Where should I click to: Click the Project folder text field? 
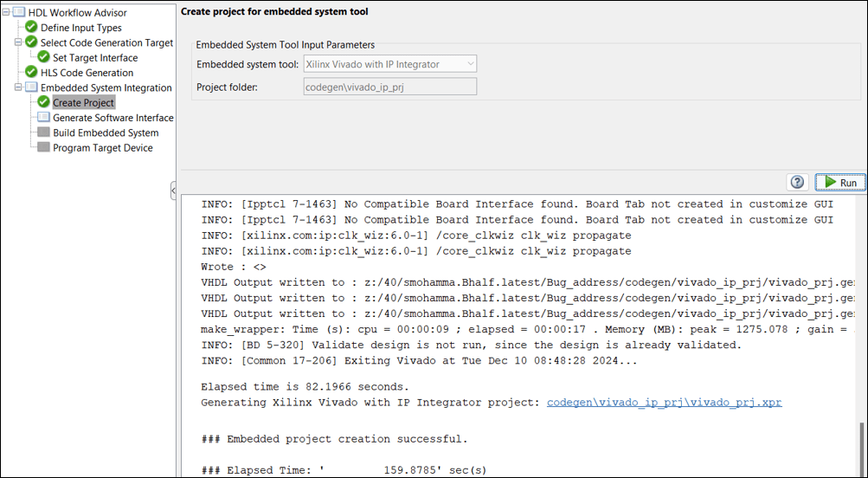click(389, 87)
